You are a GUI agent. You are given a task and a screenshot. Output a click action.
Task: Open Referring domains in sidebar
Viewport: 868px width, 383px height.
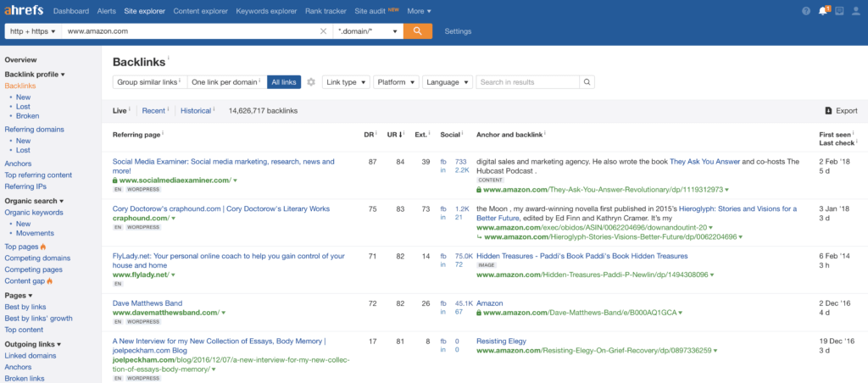[x=34, y=130]
